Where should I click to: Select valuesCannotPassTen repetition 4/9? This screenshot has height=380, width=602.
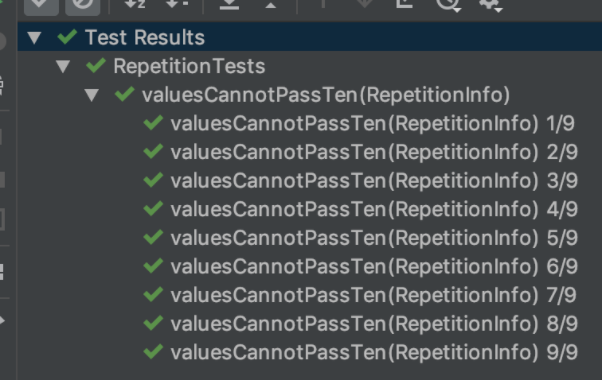(374, 209)
